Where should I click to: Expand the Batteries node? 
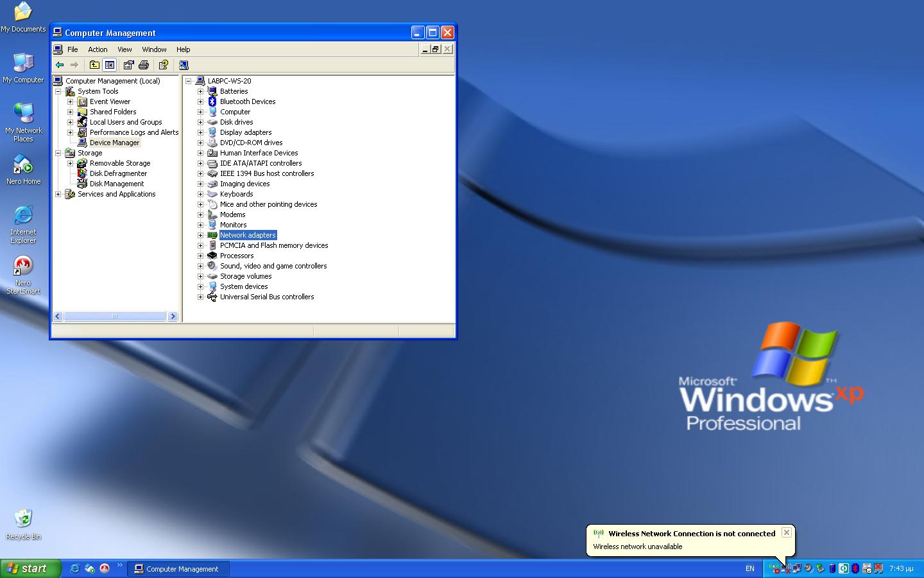coord(200,91)
